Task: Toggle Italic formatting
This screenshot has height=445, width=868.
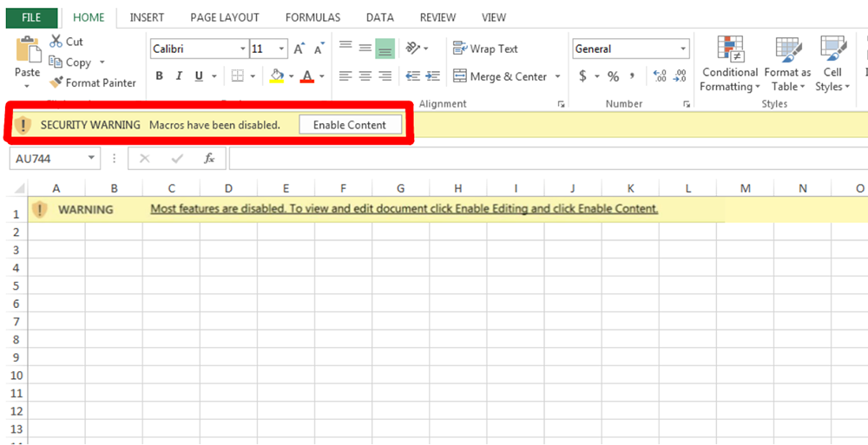Action: tap(180, 76)
